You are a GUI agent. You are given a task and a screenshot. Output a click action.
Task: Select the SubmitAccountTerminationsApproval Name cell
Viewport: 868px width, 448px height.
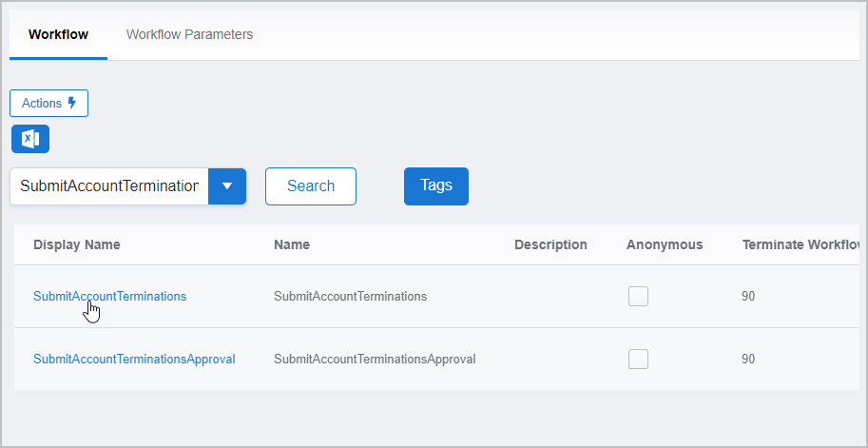tap(375, 359)
